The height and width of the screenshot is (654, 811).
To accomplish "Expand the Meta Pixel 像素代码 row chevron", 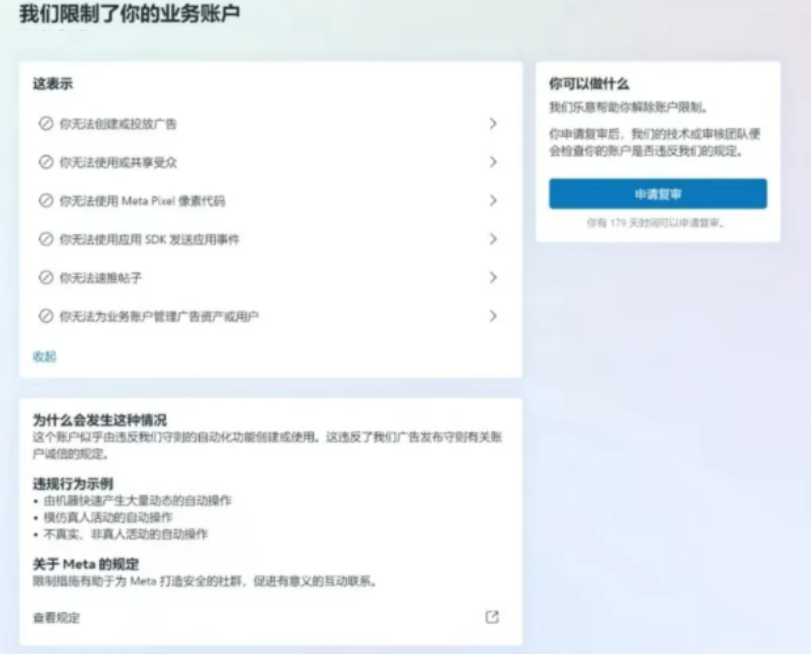I will [493, 201].
